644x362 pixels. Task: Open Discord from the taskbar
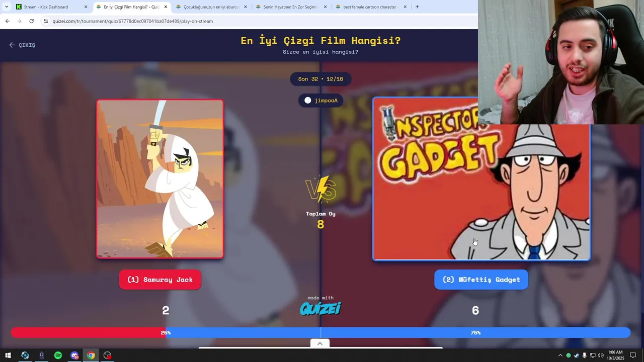pyautogui.click(x=74, y=355)
